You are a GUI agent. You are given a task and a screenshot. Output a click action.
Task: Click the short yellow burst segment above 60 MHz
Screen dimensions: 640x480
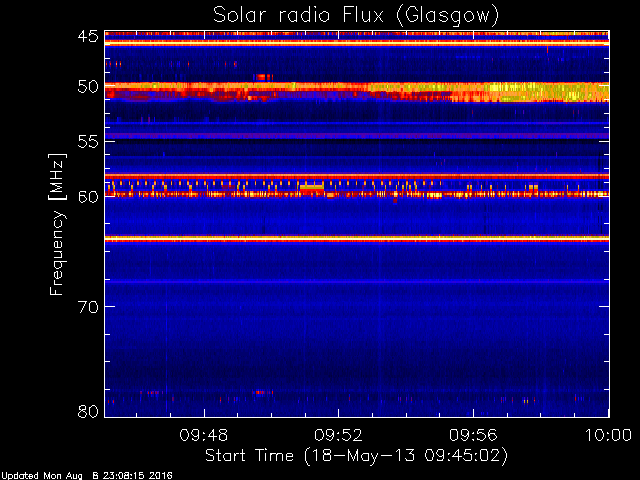point(312,187)
